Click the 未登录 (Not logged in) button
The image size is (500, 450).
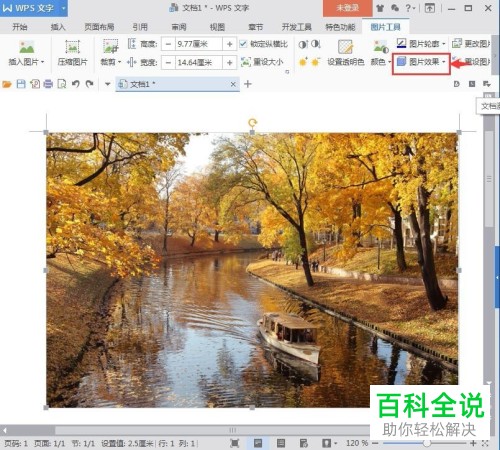pos(347,8)
